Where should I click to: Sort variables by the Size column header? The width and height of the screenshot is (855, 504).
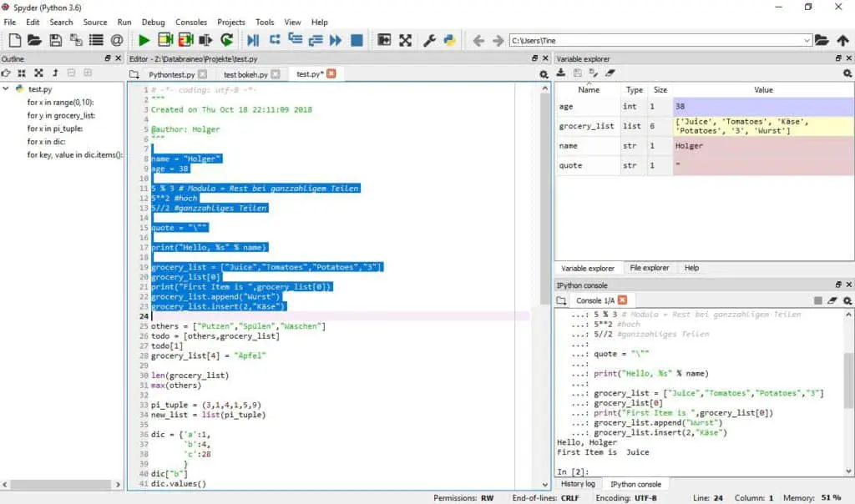[660, 90]
